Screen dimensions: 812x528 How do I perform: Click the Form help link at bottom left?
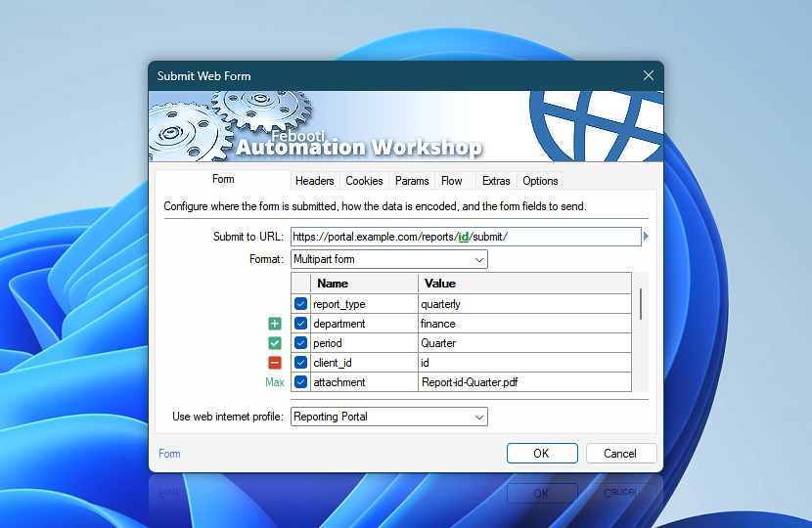(169, 454)
